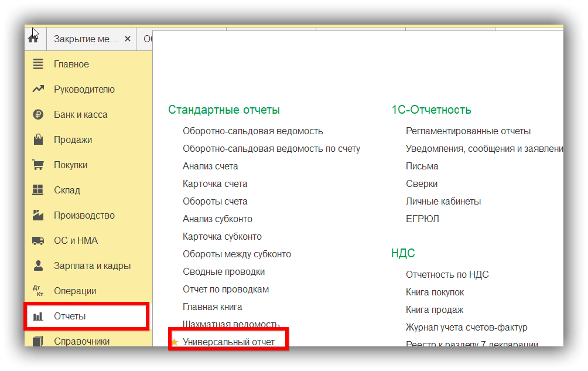Open the Продажи section
Viewport: 588px width, 371px height.
[73, 139]
